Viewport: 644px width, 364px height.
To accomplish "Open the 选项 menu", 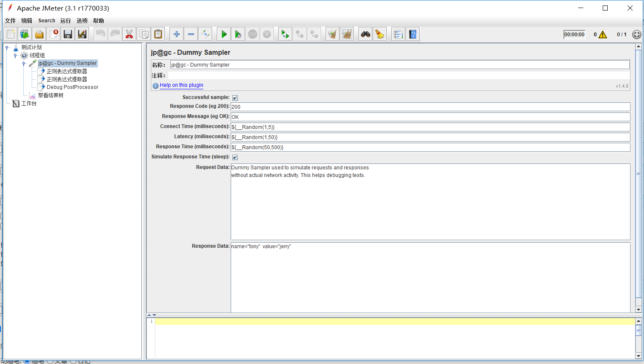I will coord(82,21).
